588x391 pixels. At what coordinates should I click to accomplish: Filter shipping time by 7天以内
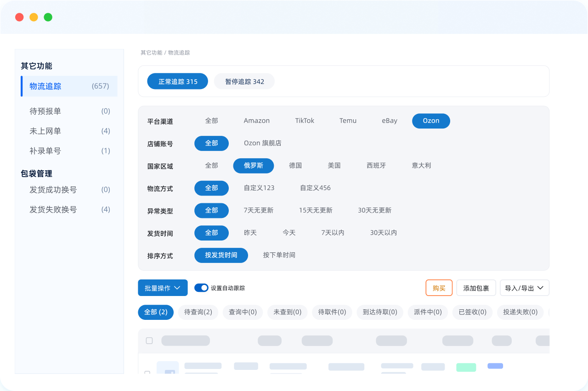(333, 233)
